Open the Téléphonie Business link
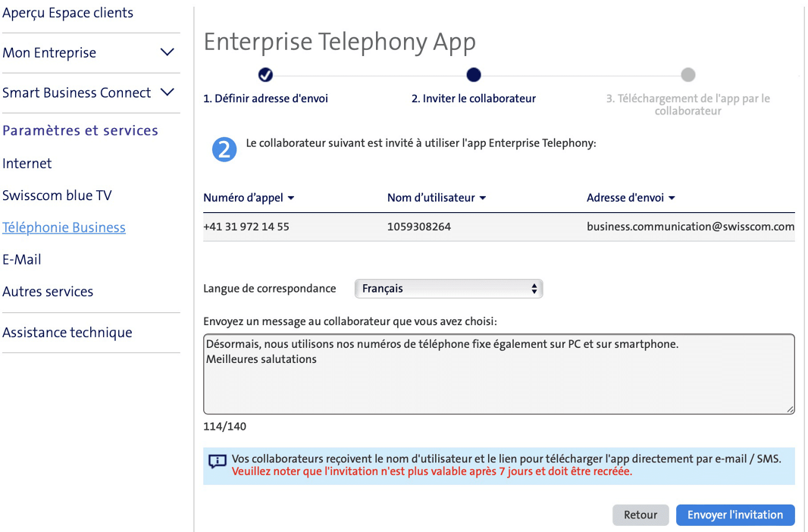The image size is (808, 532). (x=64, y=227)
